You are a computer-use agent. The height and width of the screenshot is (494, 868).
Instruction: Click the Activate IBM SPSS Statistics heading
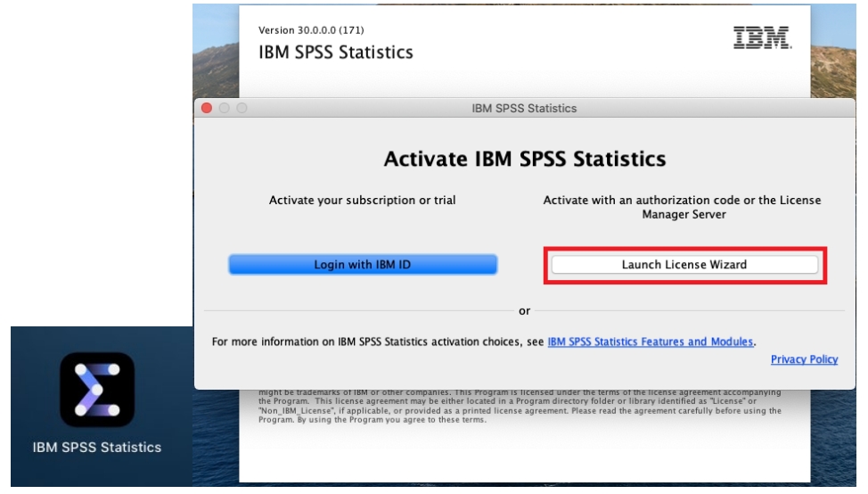click(525, 159)
